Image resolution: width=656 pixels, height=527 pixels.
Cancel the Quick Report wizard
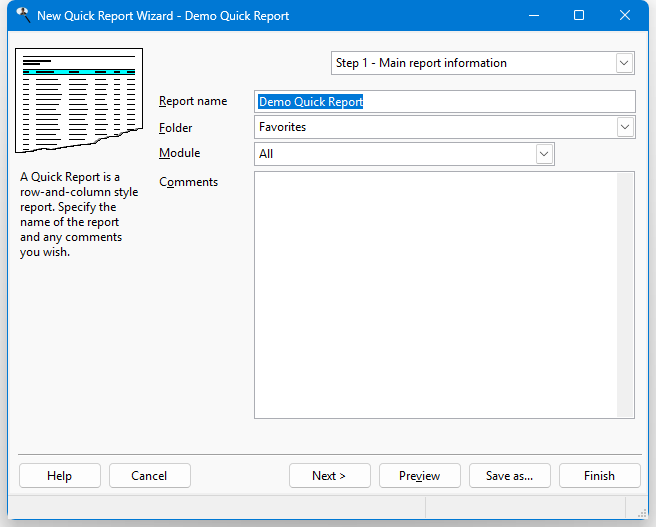[x=149, y=476]
